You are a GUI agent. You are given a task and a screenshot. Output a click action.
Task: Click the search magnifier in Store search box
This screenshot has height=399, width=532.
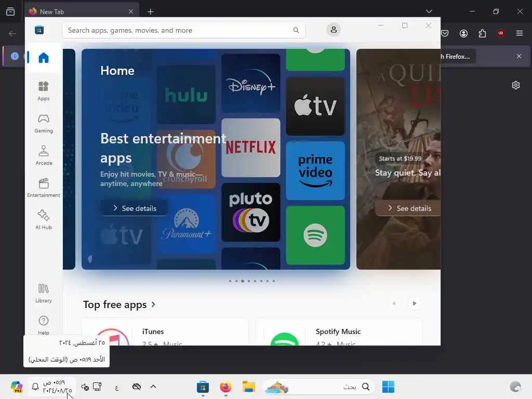point(296,30)
